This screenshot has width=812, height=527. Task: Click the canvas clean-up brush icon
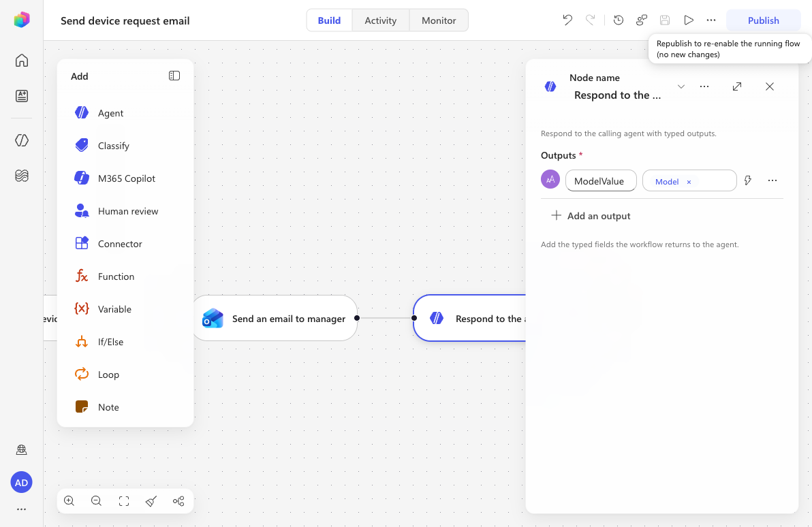(151, 500)
